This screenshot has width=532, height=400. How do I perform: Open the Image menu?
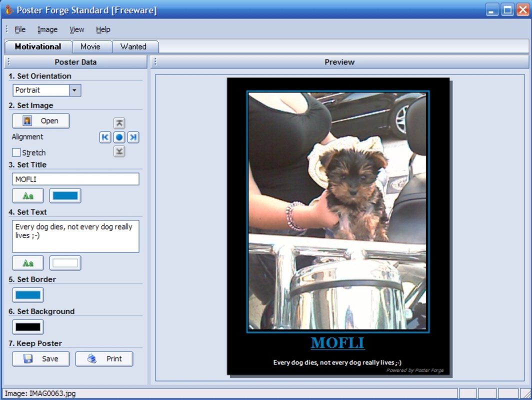point(47,29)
